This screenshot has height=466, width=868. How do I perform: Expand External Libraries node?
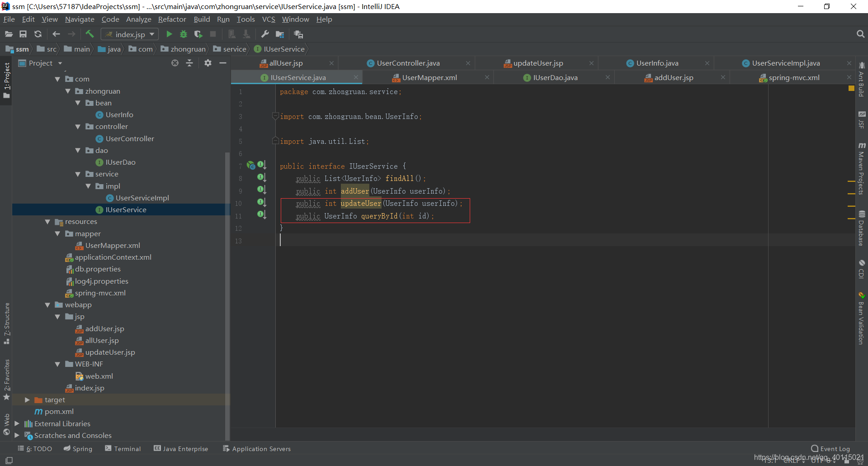pos(17,423)
